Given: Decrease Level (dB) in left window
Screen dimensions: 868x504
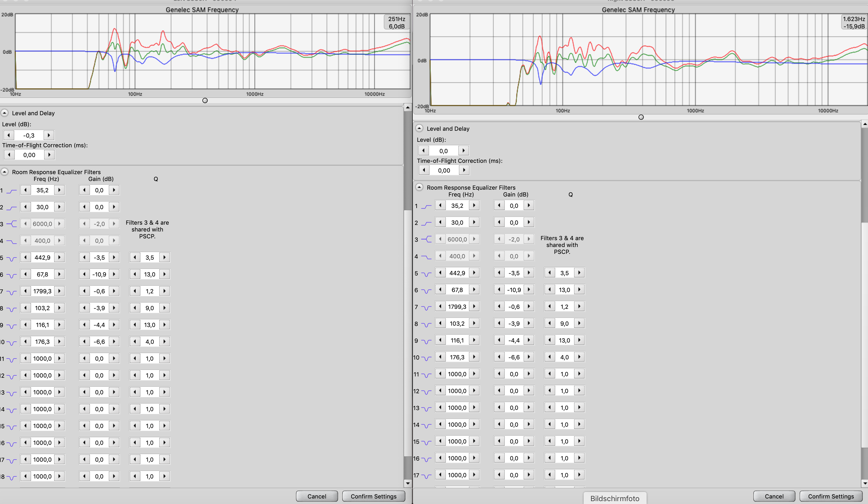Looking at the screenshot, I should (x=9, y=135).
